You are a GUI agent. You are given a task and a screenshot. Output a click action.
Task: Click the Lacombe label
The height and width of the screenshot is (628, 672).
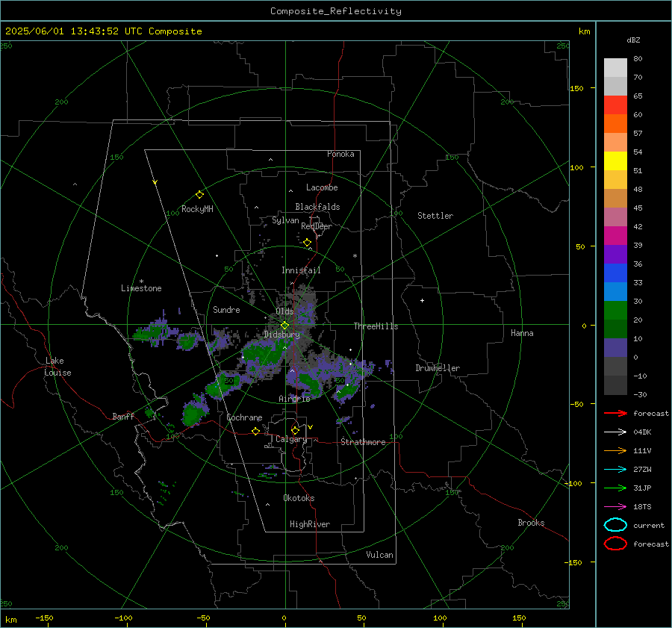pos(322,187)
